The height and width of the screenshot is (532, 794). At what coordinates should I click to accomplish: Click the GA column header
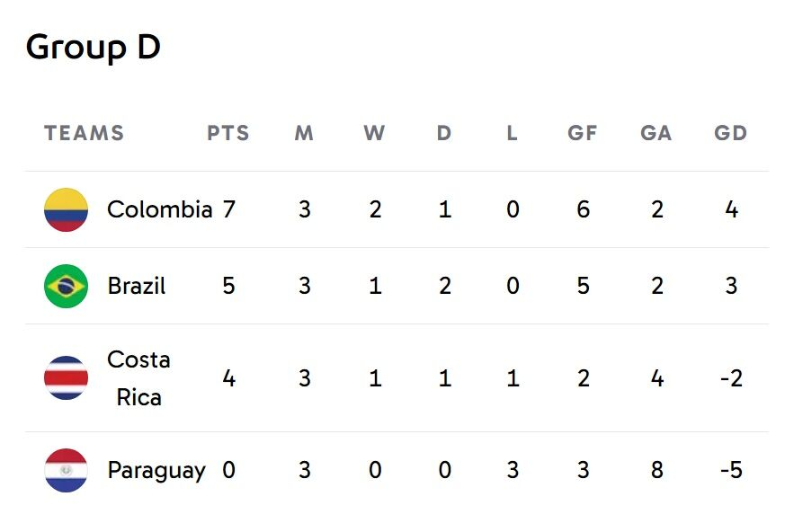coord(656,133)
